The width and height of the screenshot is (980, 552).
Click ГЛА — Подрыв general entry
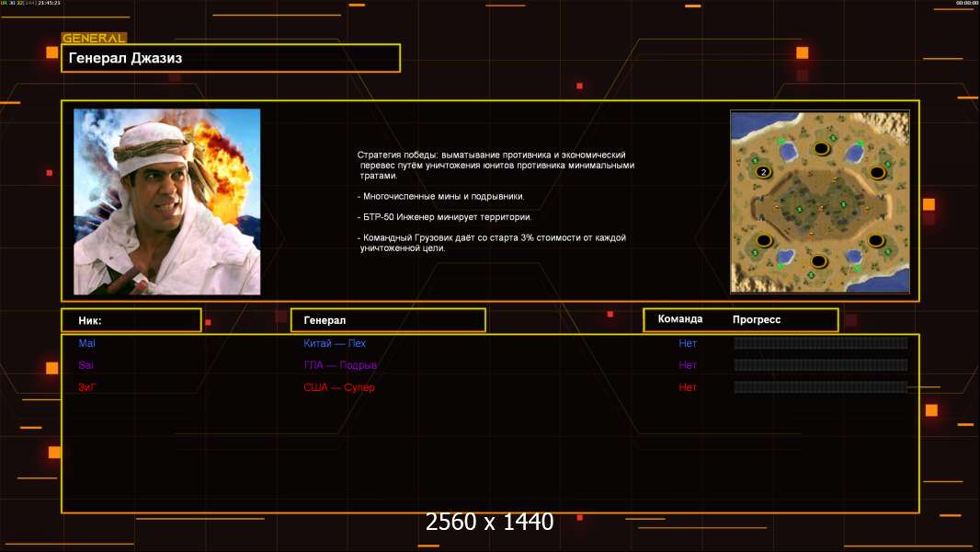[340, 365]
